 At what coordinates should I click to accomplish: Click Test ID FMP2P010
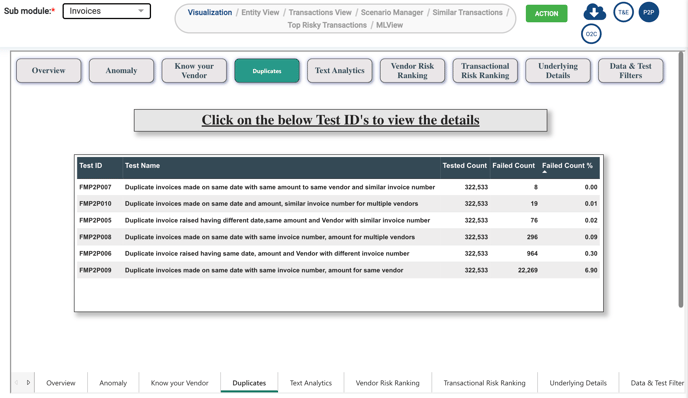click(x=95, y=204)
